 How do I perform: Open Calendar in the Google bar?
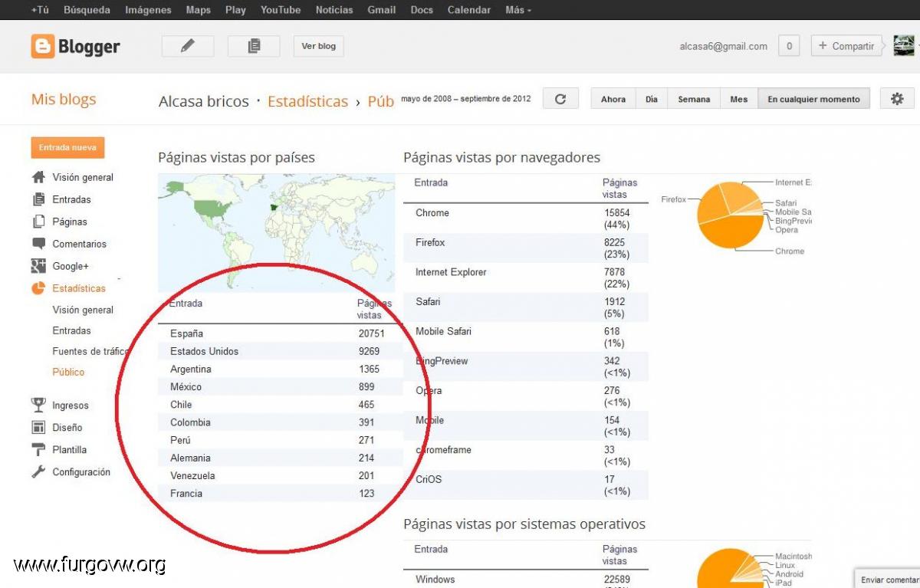[x=468, y=10]
